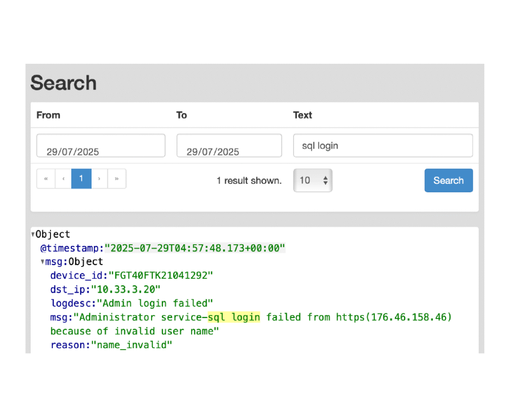Open the results-per-page dropdown showing 10
Image resolution: width=507 pixels, height=420 pixels.
[312, 180]
